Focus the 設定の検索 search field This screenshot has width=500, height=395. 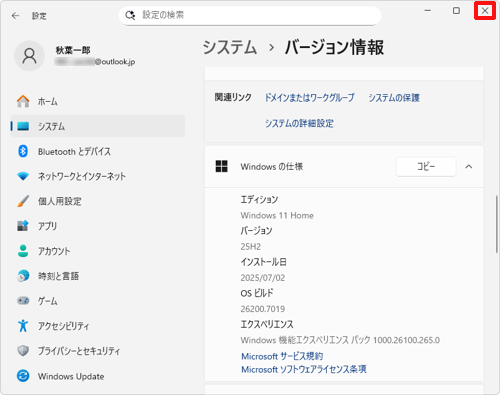click(x=250, y=15)
